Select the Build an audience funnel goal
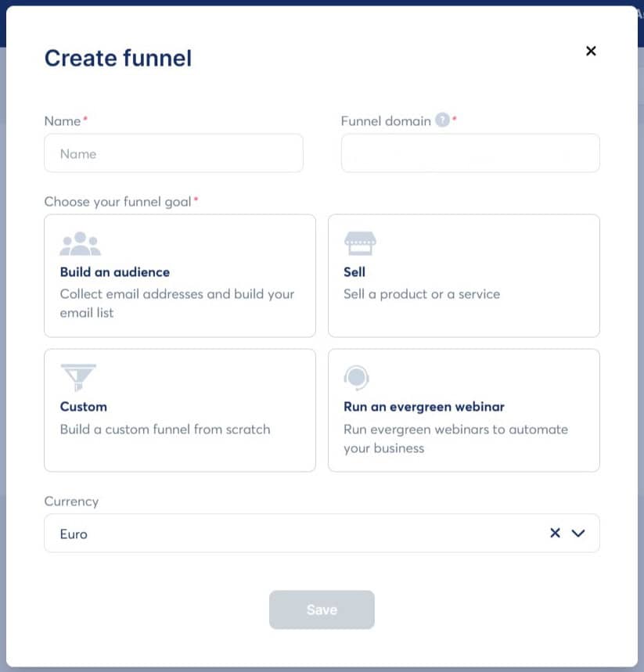The width and height of the screenshot is (644, 672). pos(180,275)
